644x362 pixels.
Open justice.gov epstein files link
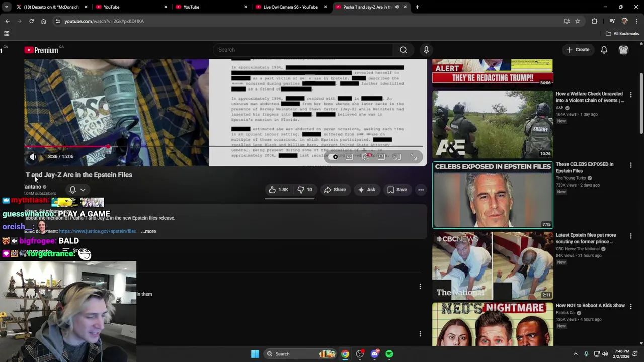click(x=98, y=231)
